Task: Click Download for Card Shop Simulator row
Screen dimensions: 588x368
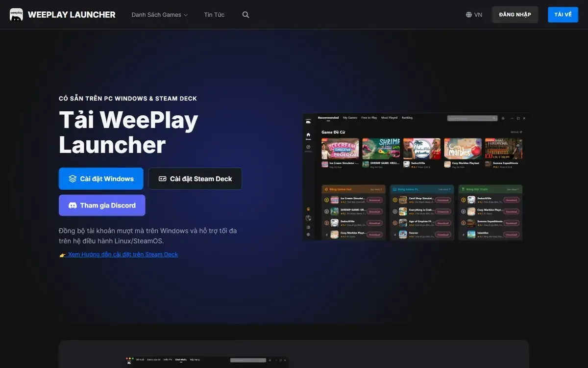Action: coord(443,200)
